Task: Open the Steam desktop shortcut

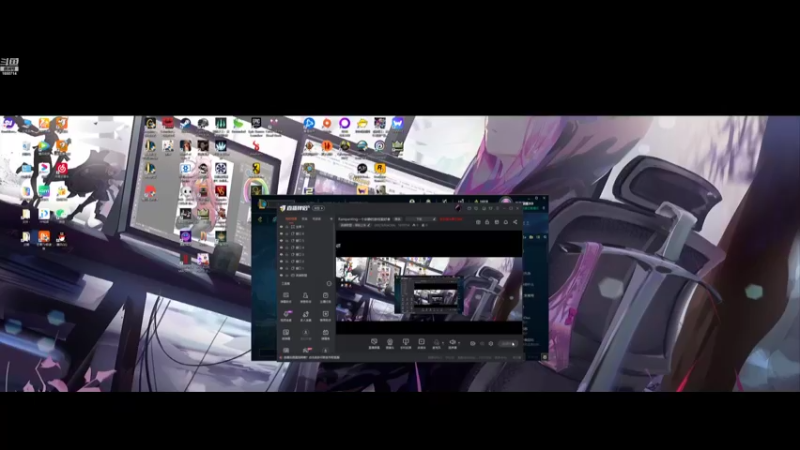Action: coord(185,123)
